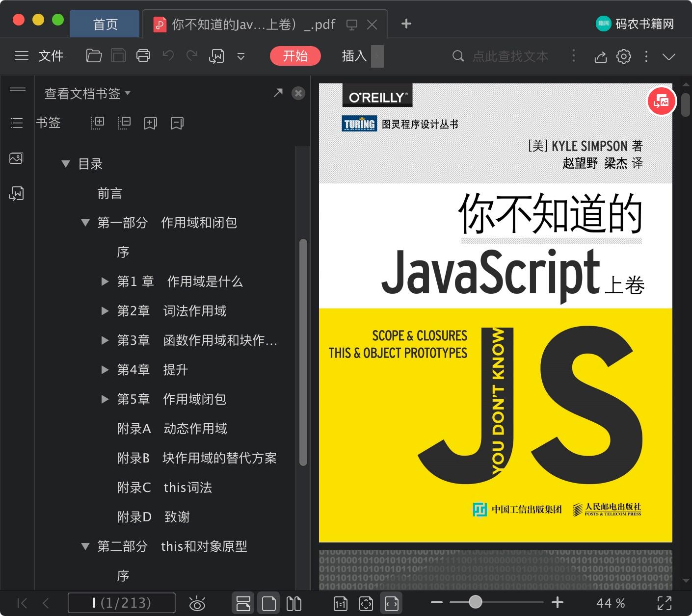Image resolution: width=692 pixels, height=616 pixels.
Task: Set zoom to actual size 1:1
Action: [340, 603]
